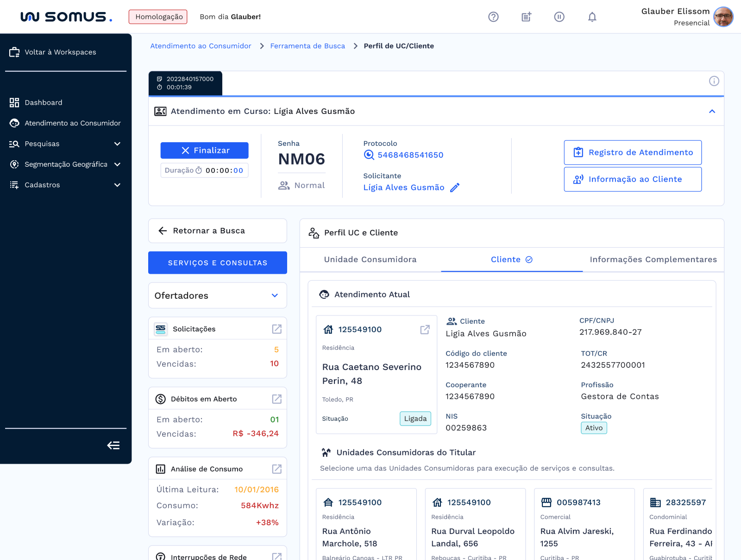Open the notifications bell icon
741x560 pixels.
coord(592,17)
